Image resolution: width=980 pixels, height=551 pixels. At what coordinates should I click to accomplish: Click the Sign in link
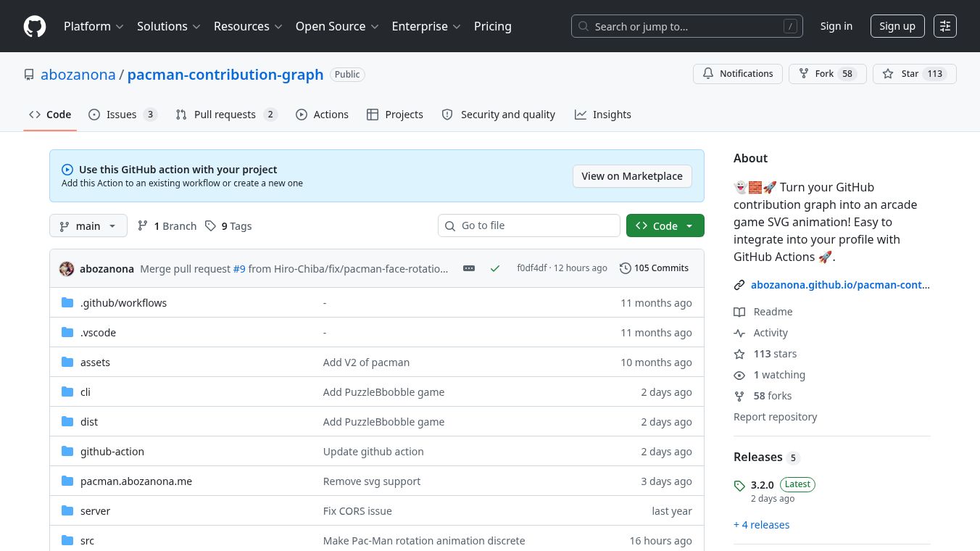[x=836, y=26]
